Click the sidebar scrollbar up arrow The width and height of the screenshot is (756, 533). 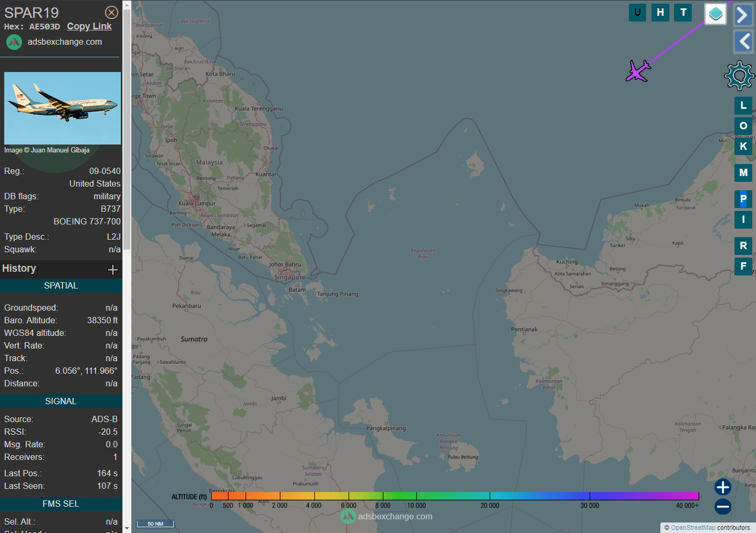127,4
